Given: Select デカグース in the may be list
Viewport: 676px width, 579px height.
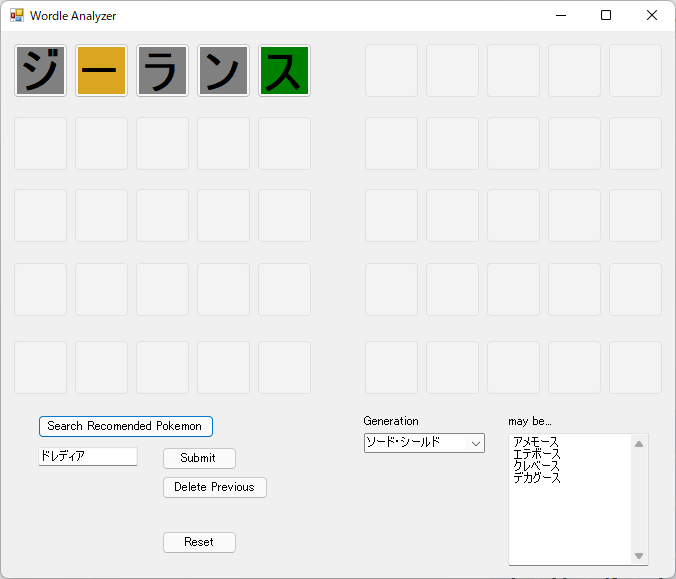Looking at the screenshot, I should (536, 478).
